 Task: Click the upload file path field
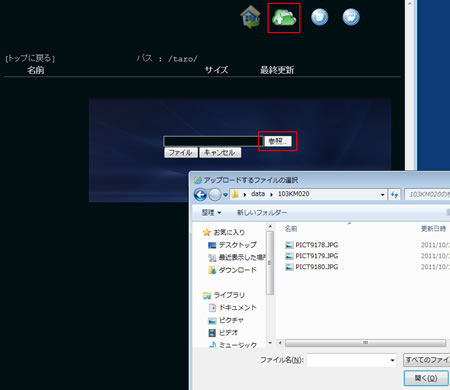213,141
